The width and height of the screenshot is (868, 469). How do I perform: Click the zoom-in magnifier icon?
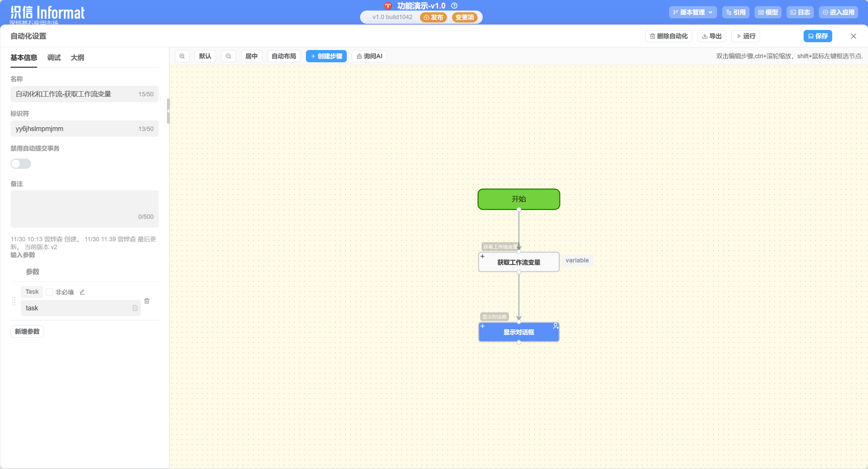click(182, 56)
